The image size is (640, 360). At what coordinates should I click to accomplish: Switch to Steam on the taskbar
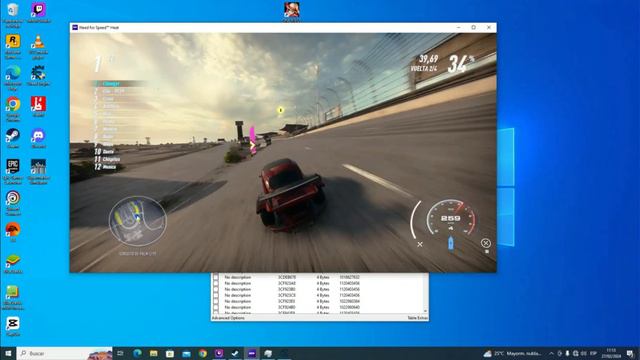[x=235, y=353]
